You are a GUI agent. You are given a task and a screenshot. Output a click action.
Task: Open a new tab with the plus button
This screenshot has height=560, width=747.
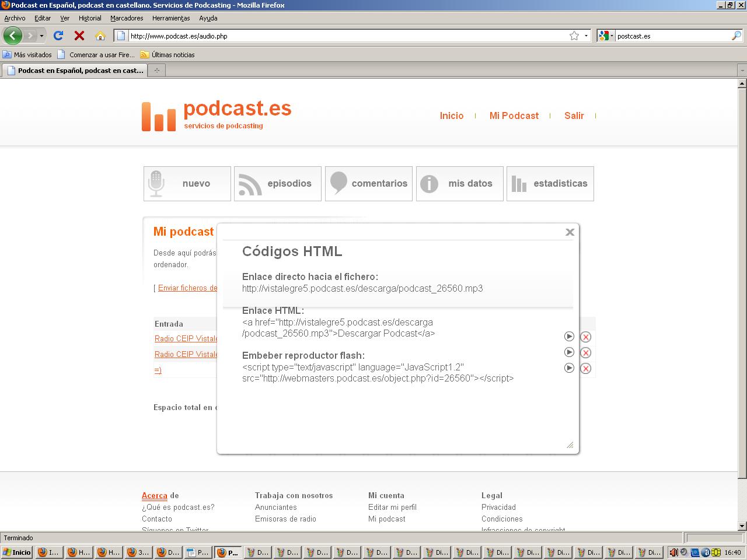click(156, 71)
